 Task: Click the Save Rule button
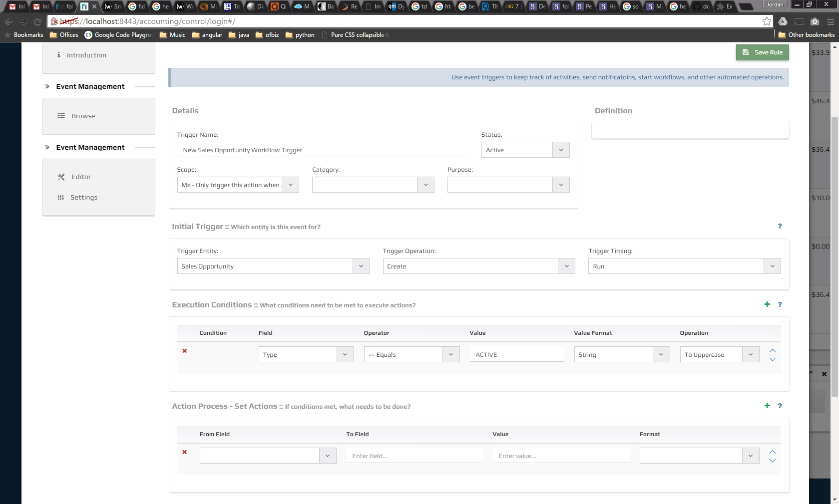(762, 52)
